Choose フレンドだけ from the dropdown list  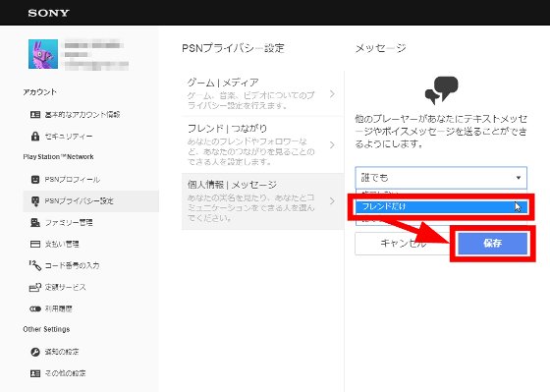point(441,206)
